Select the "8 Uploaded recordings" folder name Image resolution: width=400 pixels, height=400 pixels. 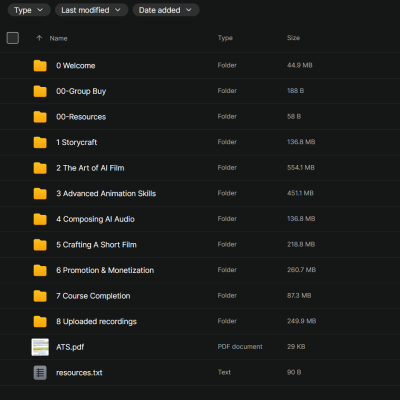point(96,322)
